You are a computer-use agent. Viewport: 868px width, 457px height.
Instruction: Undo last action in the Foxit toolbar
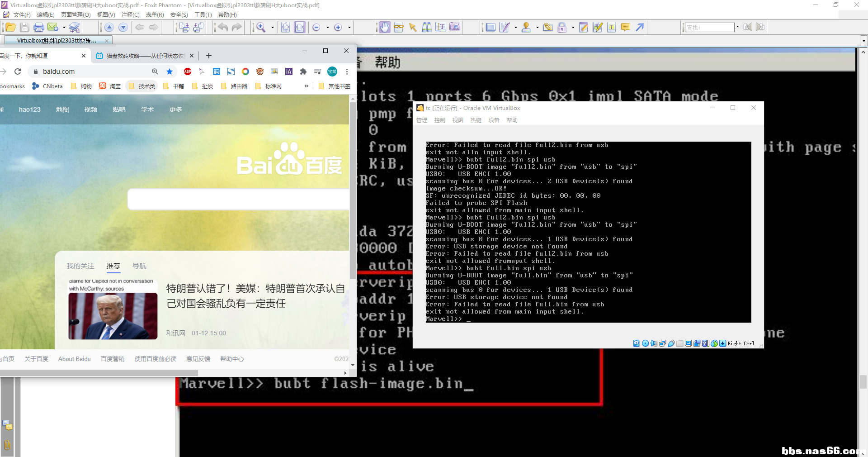click(x=223, y=27)
